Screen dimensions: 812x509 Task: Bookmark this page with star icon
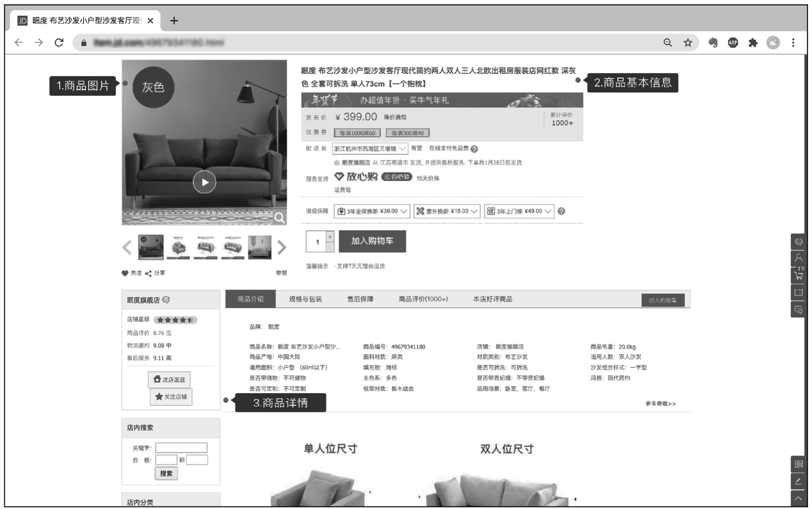pyautogui.click(x=688, y=43)
